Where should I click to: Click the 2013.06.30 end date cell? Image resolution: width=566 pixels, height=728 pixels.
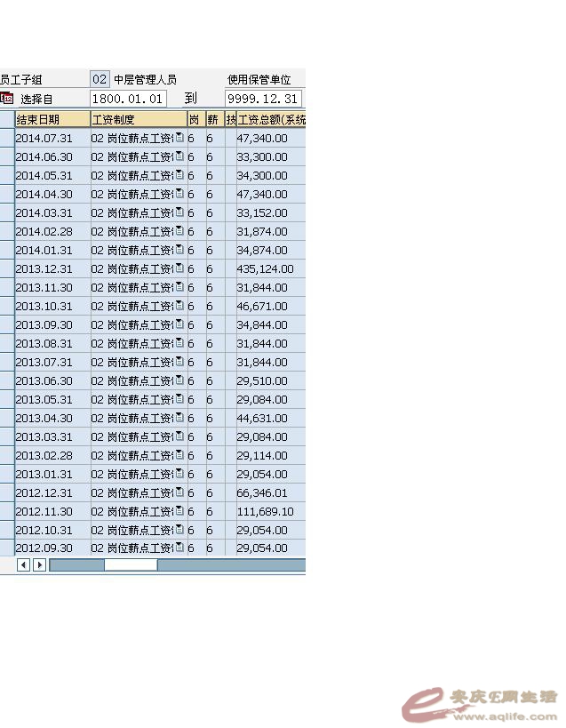point(52,380)
